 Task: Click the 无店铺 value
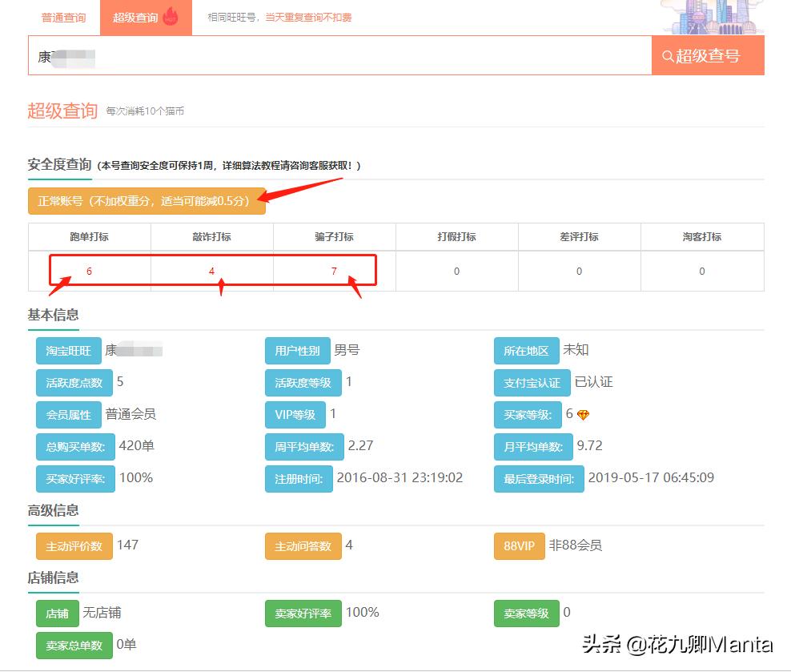102,613
